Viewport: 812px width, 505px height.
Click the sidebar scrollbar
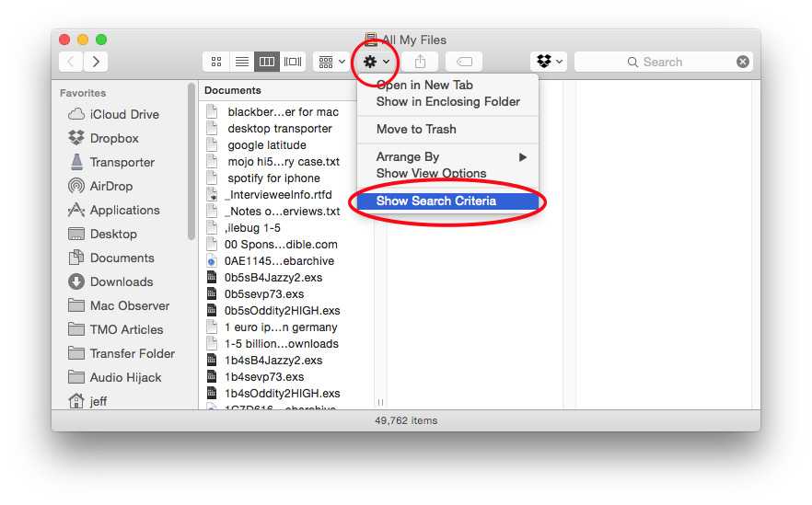(x=191, y=162)
